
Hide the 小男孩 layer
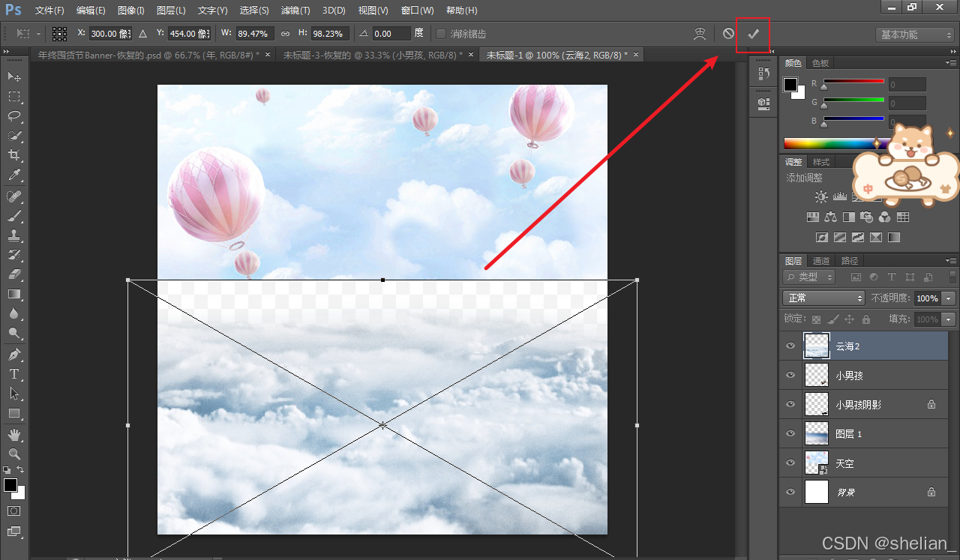coord(790,375)
